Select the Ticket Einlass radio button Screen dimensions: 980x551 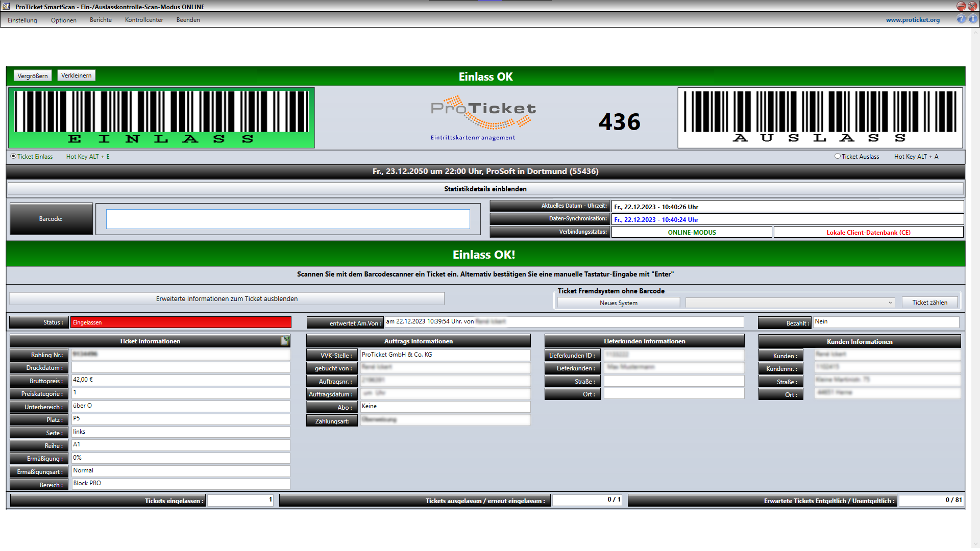click(13, 156)
